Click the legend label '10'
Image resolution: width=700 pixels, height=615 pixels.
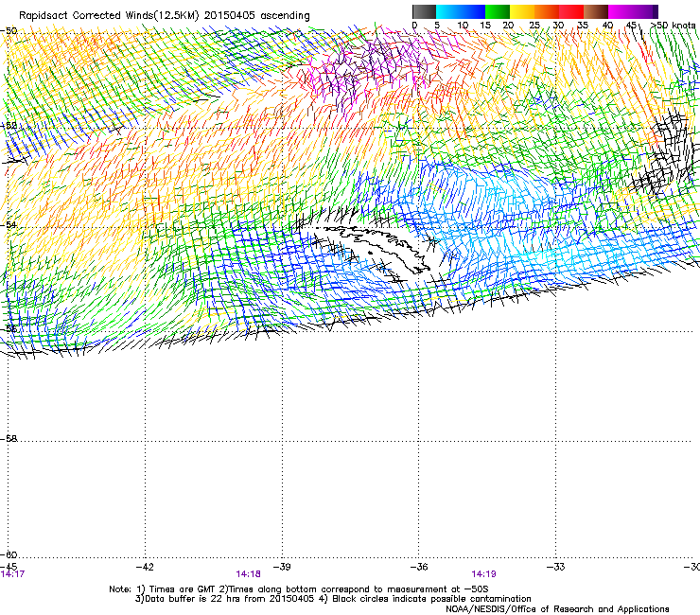(463, 26)
